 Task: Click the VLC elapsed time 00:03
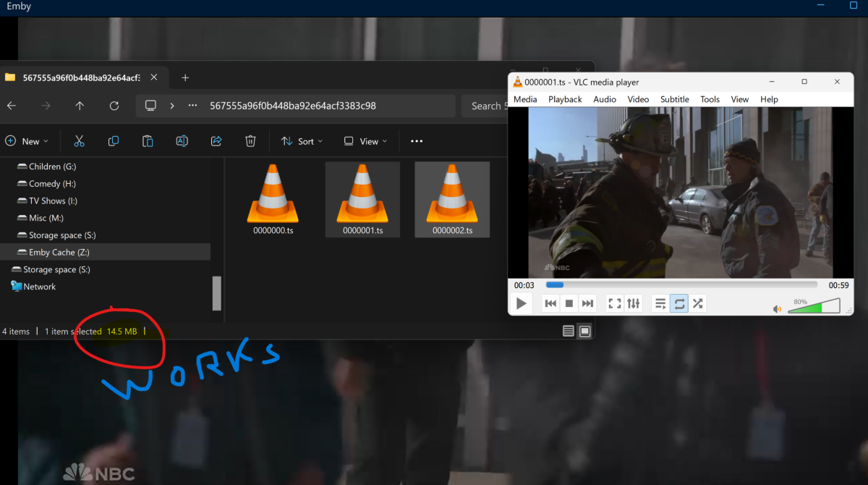(x=524, y=285)
